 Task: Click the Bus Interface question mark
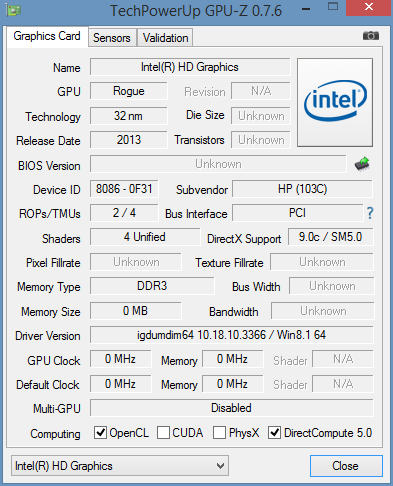coord(370,213)
